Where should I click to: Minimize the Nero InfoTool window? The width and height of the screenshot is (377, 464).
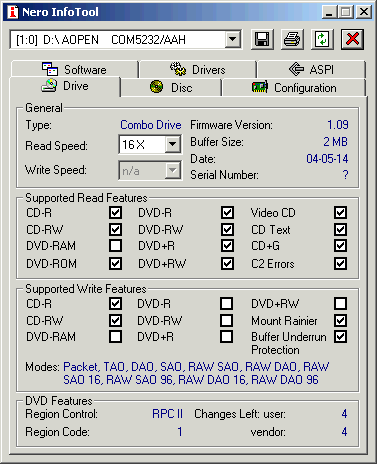tap(329, 12)
